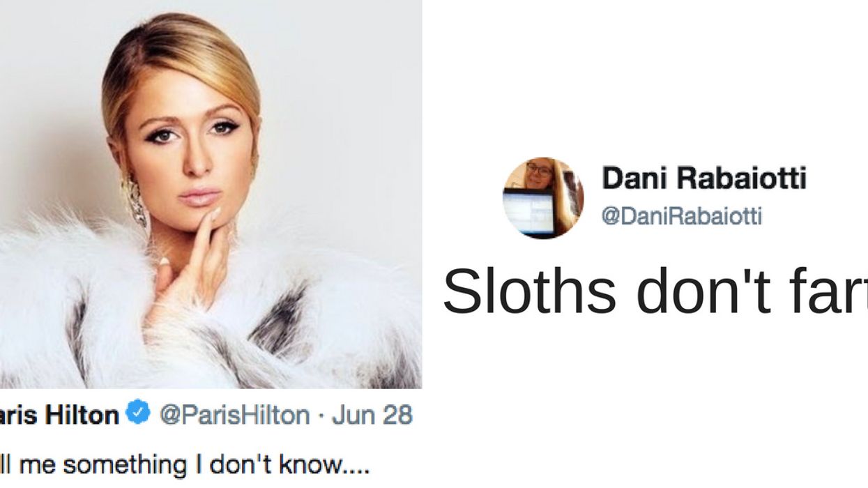Image resolution: width=868 pixels, height=488 pixels.
Task: Open the Jun 28 tweet timestamp
Action: (x=372, y=415)
